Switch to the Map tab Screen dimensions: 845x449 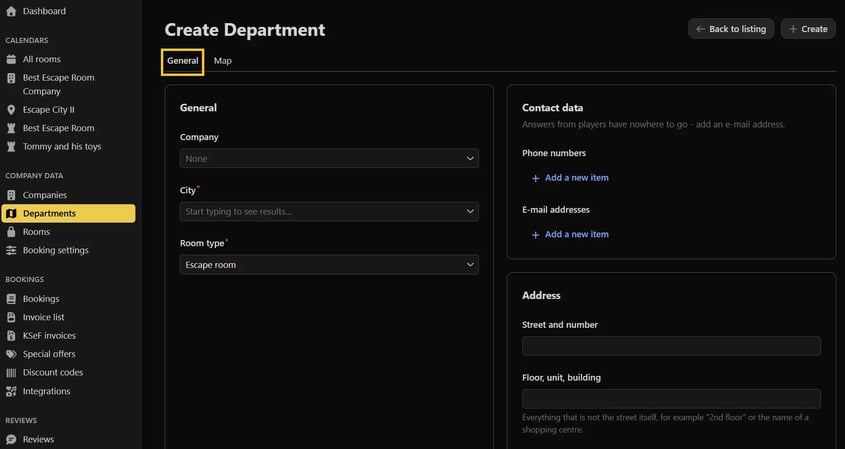click(223, 61)
